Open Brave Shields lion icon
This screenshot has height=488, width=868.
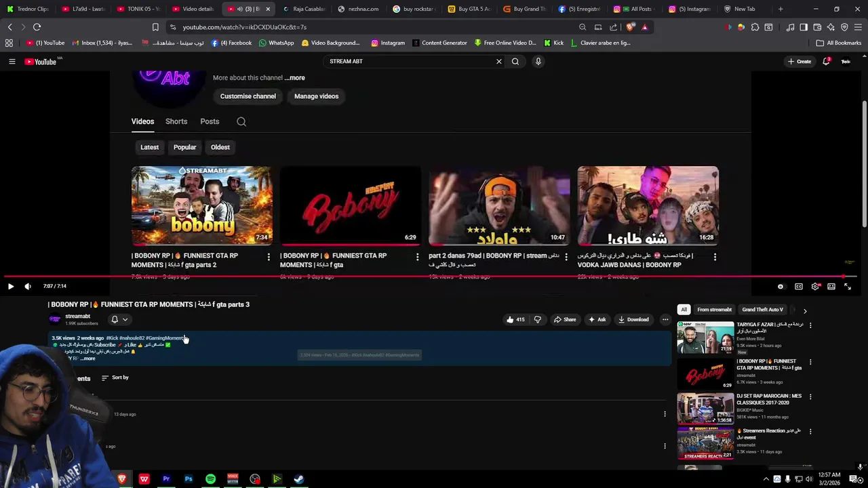[x=631, y=27]
